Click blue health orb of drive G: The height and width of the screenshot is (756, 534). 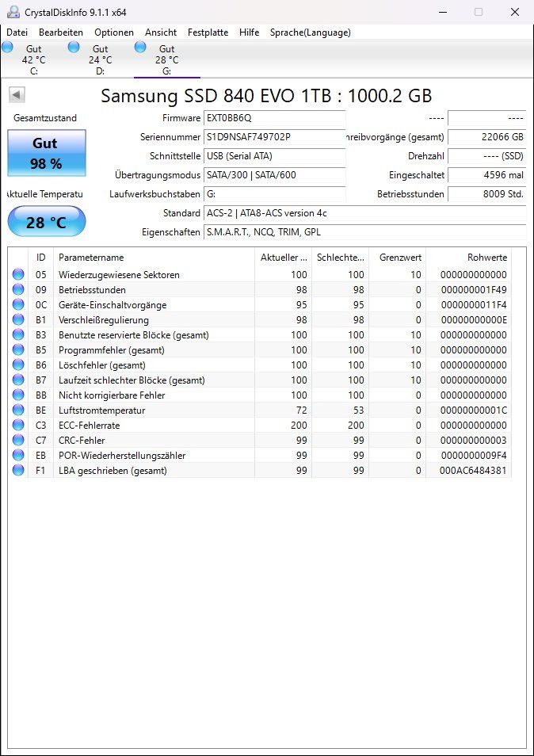coord(140,47)
